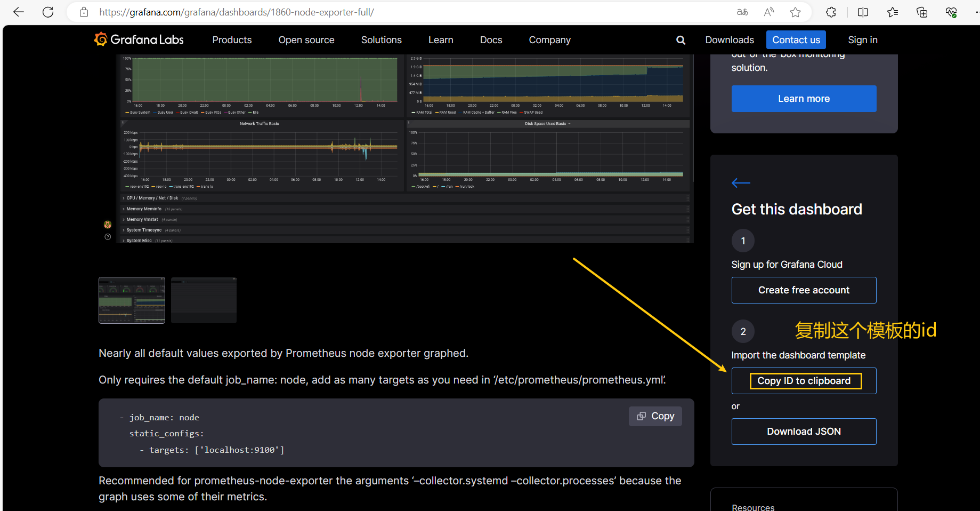980x511 pixels.
Task: Click Create free account button
Action: pos(804,290)
